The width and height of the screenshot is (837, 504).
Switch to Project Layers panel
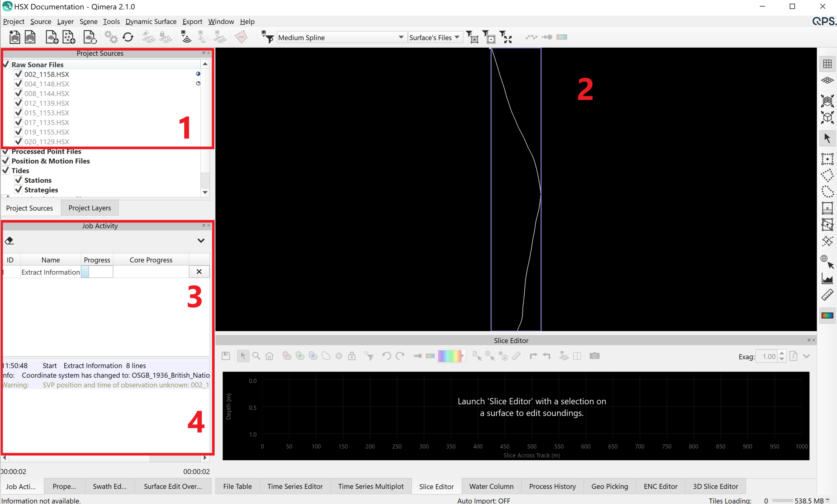[x=90, y=208]
